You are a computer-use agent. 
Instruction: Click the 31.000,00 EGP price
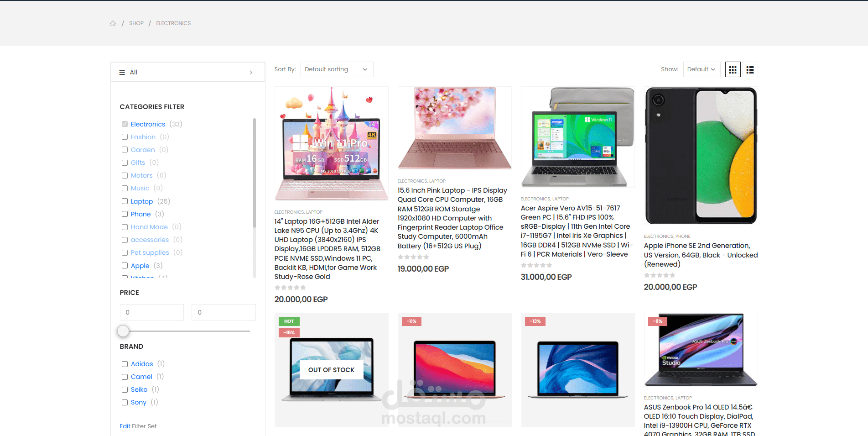tap(546, 277)
